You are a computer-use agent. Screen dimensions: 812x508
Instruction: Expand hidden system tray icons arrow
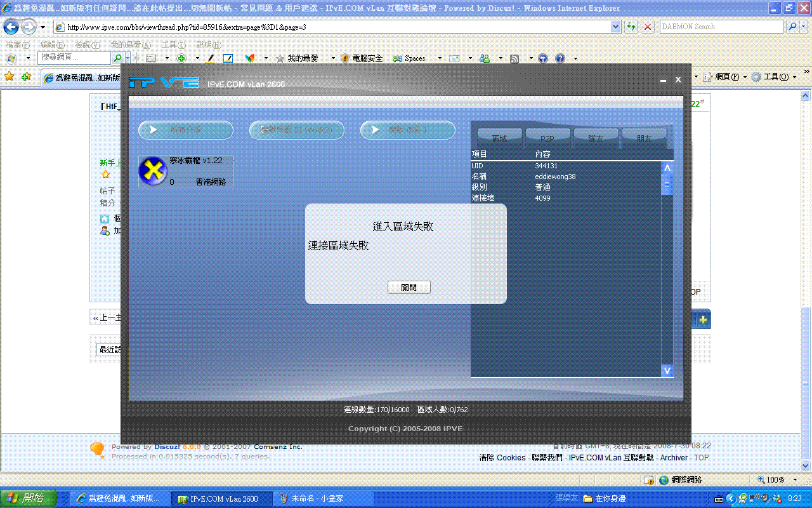pos(730,499)
